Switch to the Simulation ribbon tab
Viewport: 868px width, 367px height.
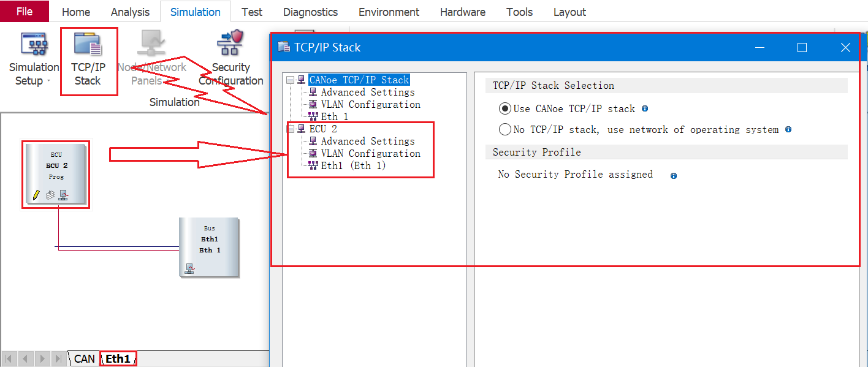click(196, 12)
